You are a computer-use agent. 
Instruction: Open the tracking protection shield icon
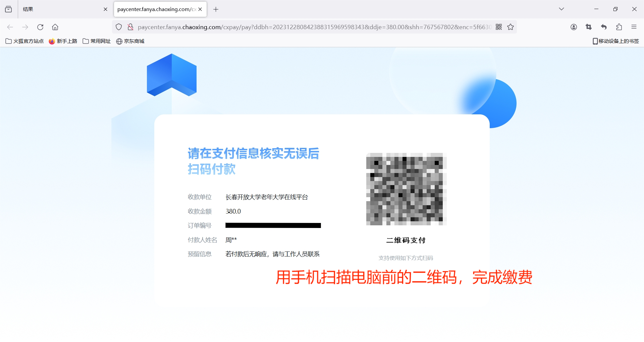(119, 27)
